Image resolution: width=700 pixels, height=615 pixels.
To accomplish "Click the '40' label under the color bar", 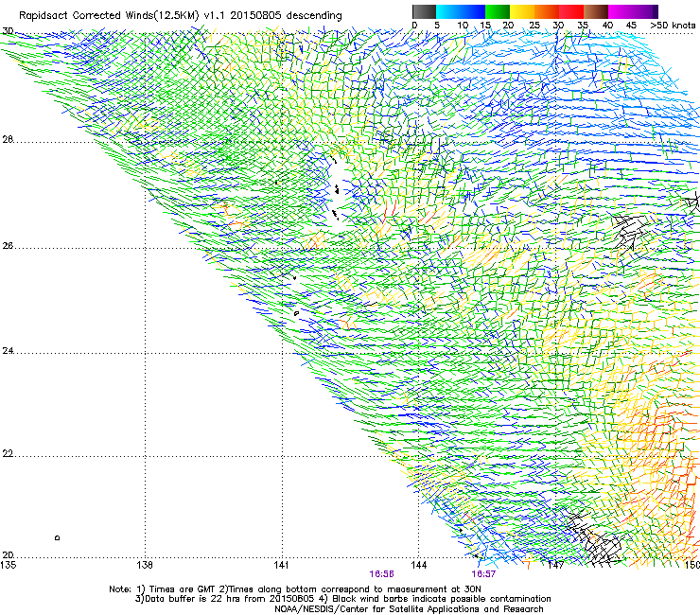I will click(x=607, y=26).
